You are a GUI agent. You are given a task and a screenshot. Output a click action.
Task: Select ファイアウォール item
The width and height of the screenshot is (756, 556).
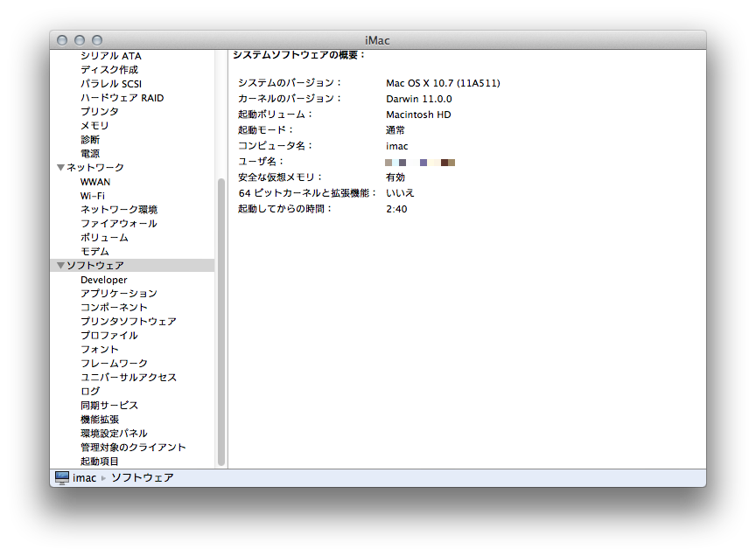119,224
